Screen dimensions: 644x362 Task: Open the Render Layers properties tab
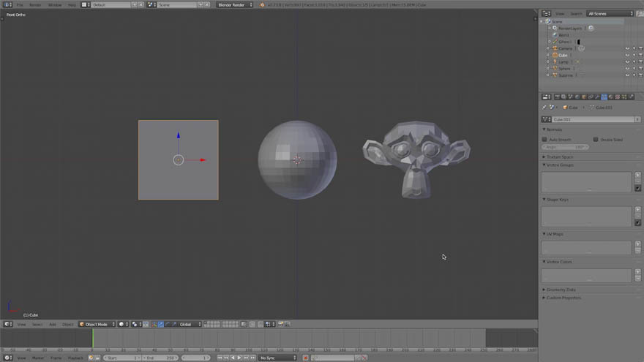click(x=563, y=97)
